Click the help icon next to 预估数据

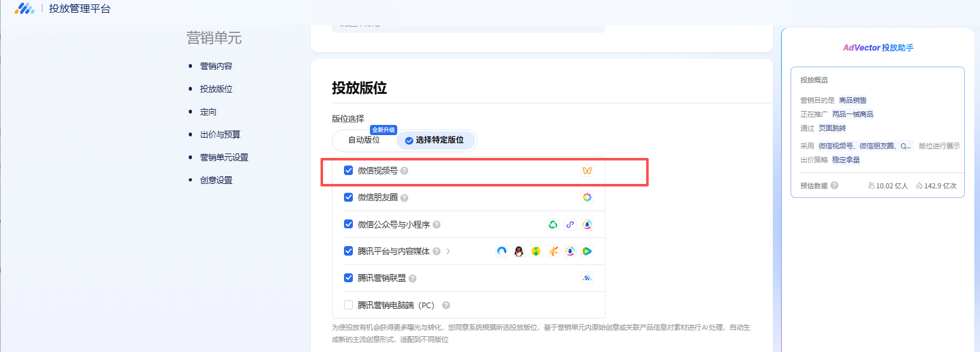click(x=834, y=186)
